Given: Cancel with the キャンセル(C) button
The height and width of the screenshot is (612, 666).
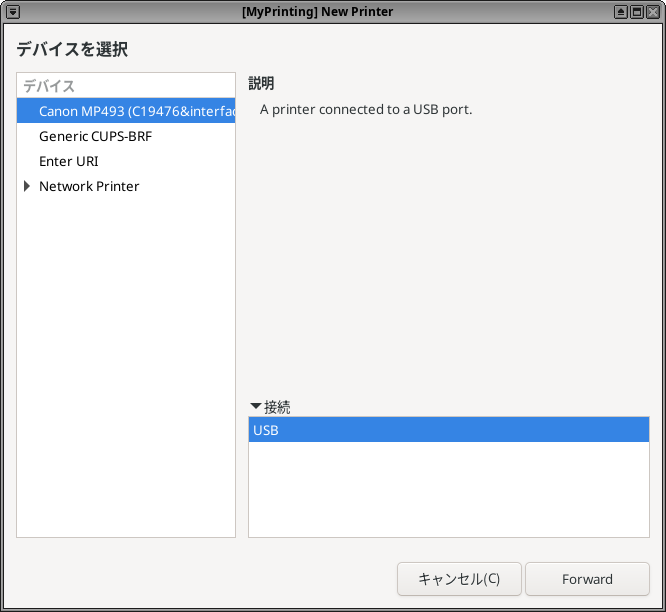Looking at the screenshot, I should click(459, 579).
